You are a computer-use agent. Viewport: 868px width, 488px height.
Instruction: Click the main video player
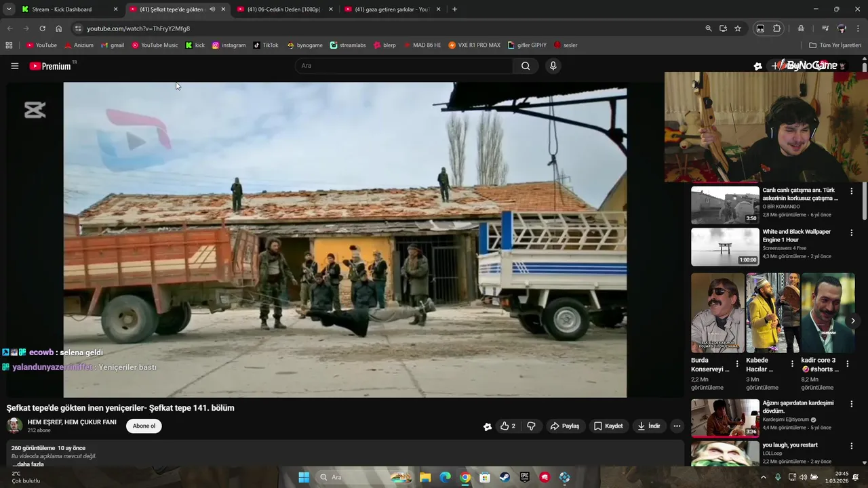point(345,240)
